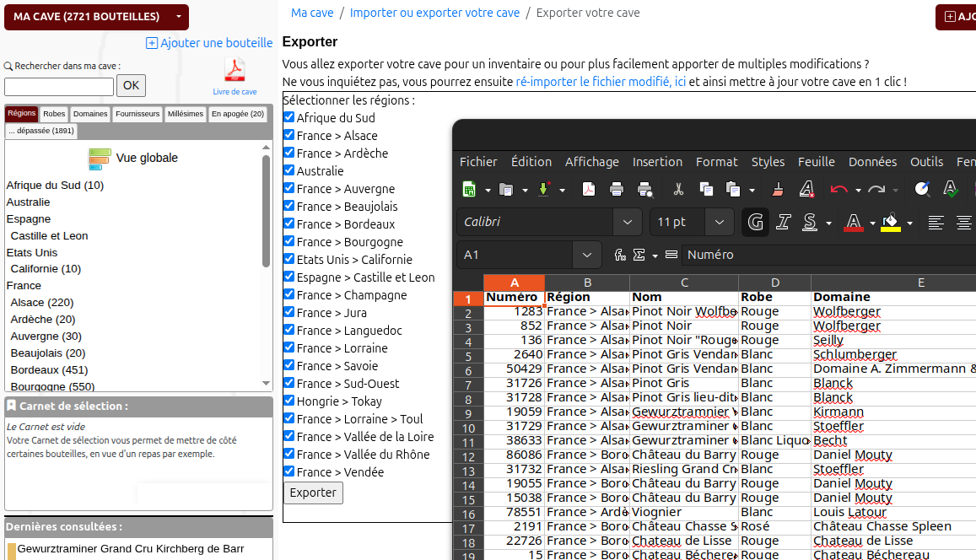
Task: Expand the Calibri font name dropdown
Action: (627, 222)
